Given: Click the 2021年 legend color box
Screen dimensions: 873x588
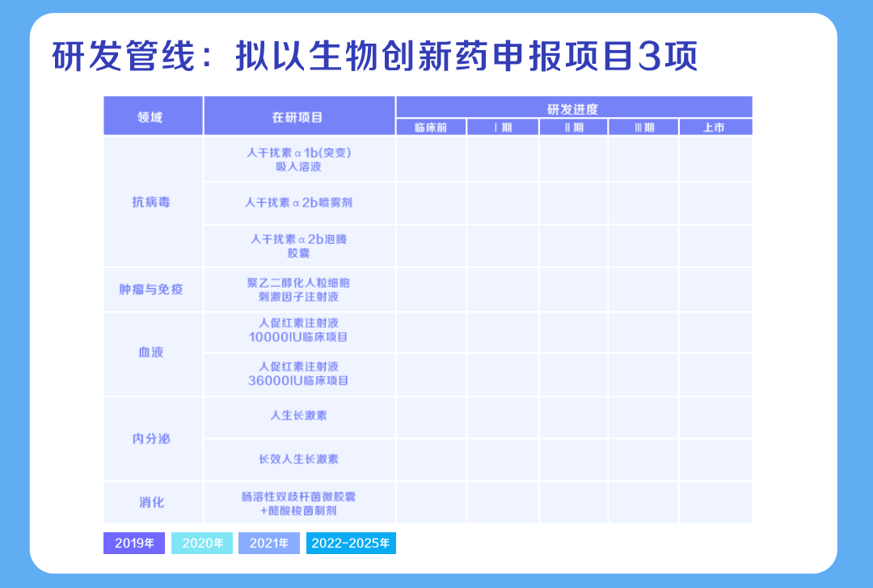Looking at the screenshot, I should (269, 544).
